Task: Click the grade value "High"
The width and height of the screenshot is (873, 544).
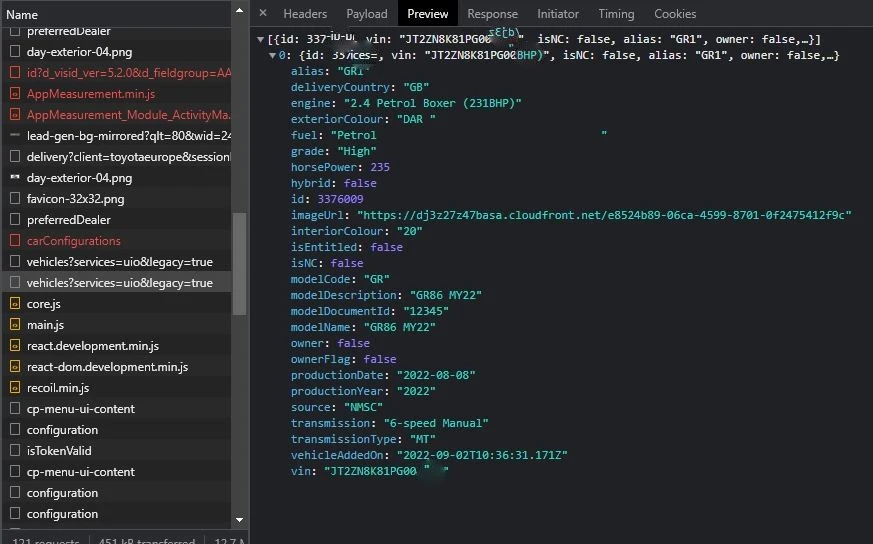Action: pos(357,151)
